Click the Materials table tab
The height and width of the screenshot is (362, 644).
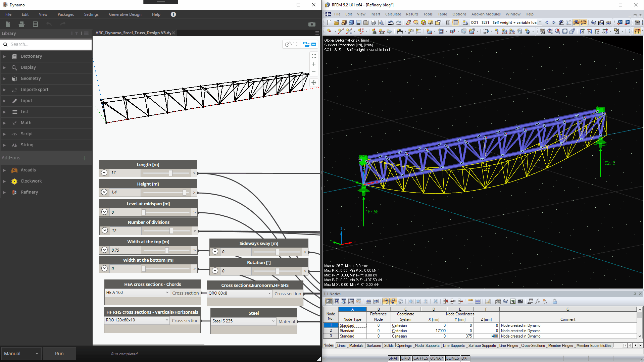[x=356, y=346]
